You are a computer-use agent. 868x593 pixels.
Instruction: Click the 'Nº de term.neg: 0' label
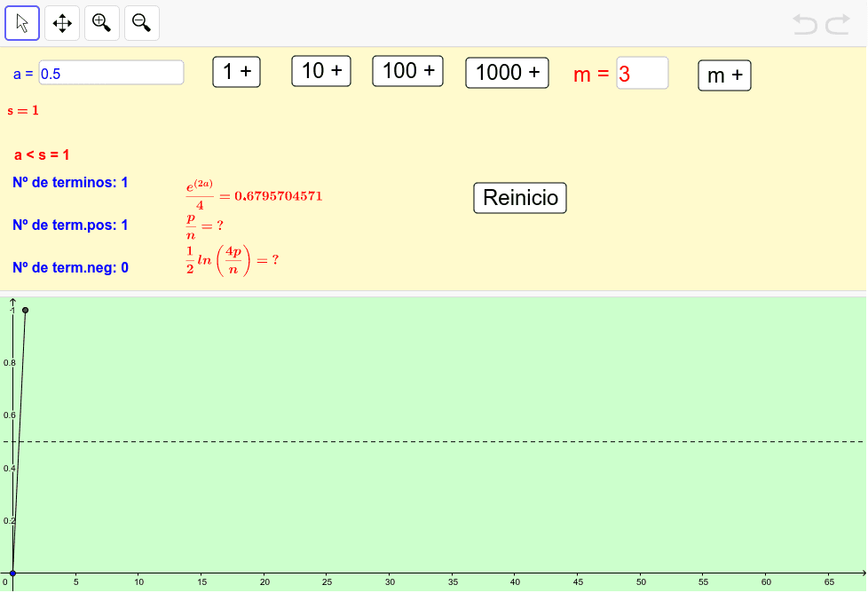[70, 267]
